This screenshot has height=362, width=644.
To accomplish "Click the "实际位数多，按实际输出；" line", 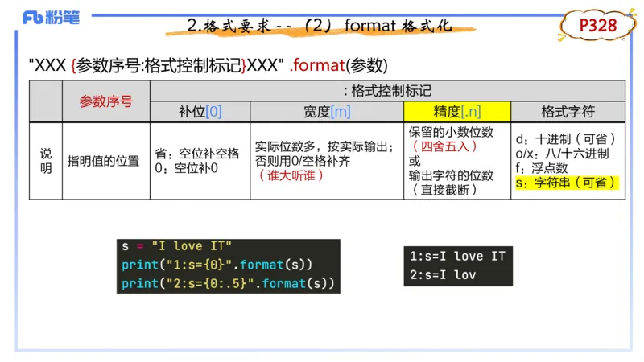I will pos(324,146).
